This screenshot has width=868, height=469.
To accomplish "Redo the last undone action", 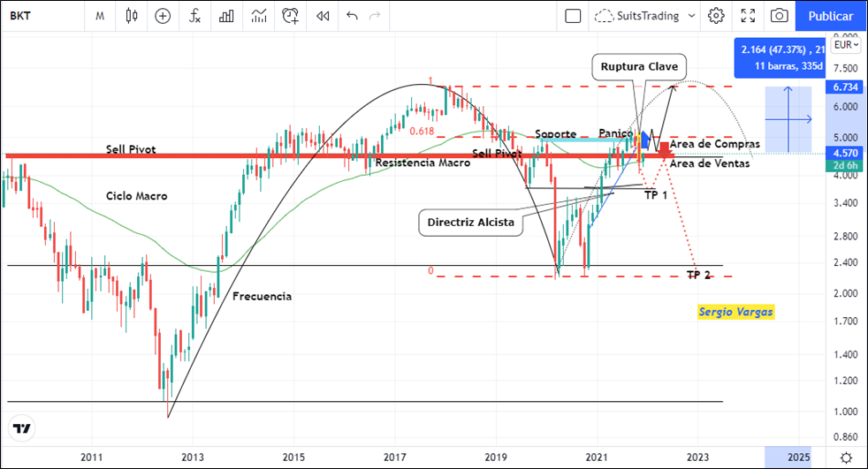I will point(376,16).
